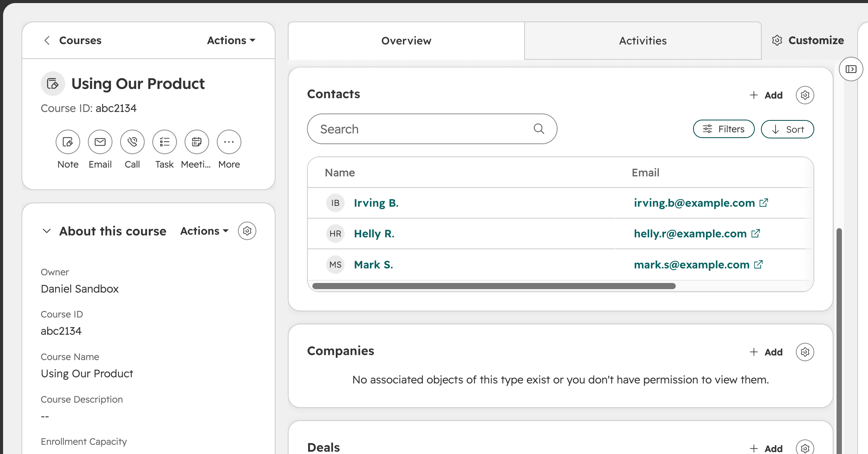The image size is (868, 454).
Task: Add a deal with the Add button
Action: tap(766, 448)
